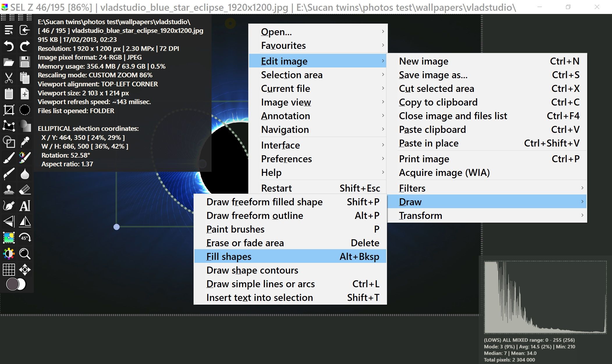
Task: Select the eraser tool icon
Action: [25, 190]
